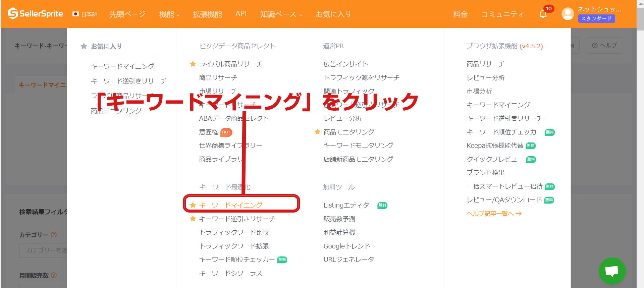Click the green chat support bubble

tap(612, 271)
